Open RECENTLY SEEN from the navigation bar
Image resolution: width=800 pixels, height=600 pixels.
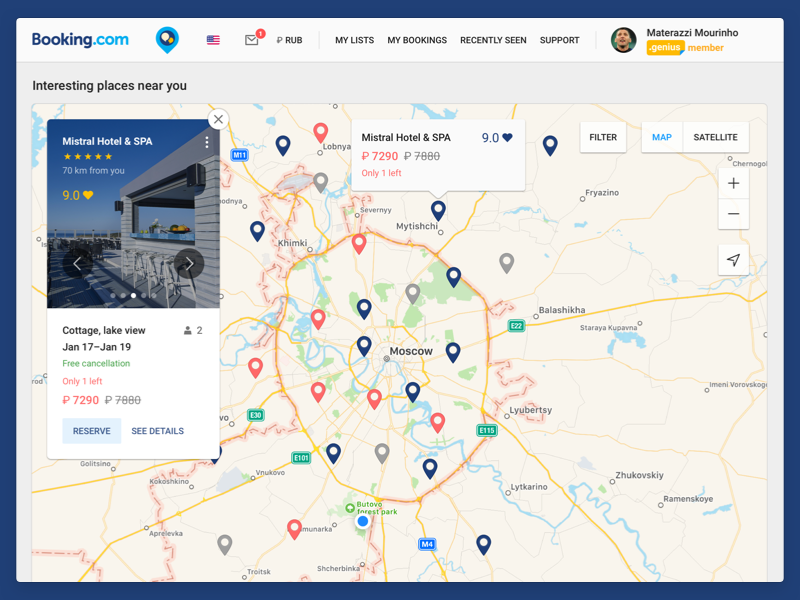coord(493,40)
